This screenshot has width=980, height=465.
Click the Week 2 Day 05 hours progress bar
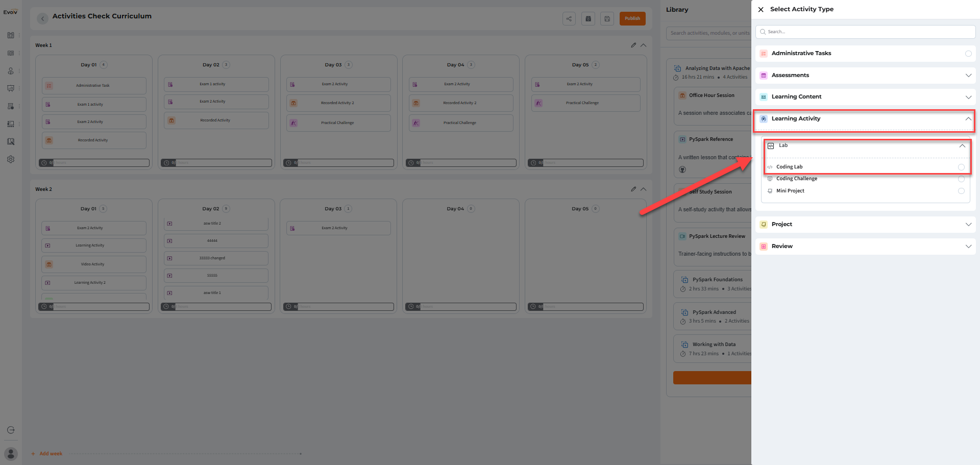point(585,307)
